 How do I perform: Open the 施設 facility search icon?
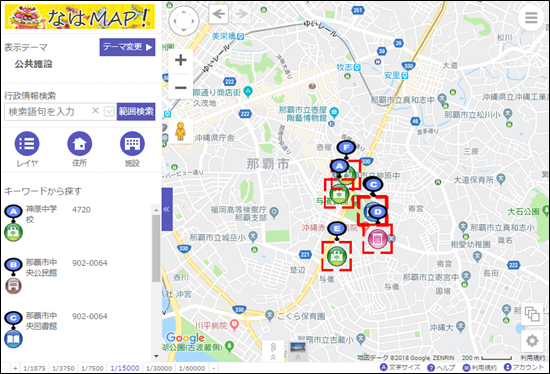pyautogui.click(x=132, y=143)
